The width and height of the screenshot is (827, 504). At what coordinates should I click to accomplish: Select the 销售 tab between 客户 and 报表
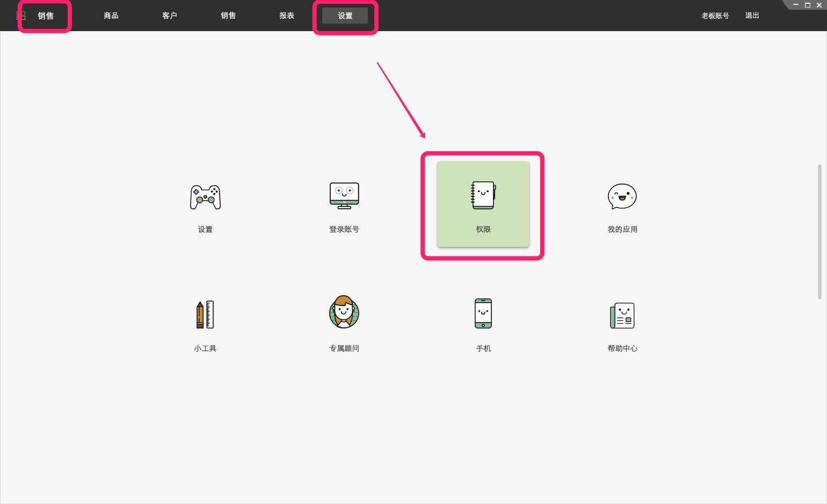[x=228, y=16]
